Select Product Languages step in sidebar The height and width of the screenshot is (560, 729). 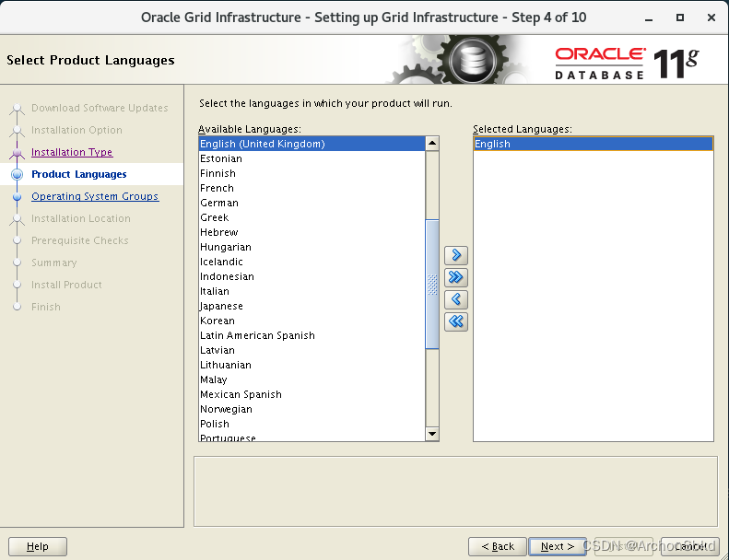(78, 174)
